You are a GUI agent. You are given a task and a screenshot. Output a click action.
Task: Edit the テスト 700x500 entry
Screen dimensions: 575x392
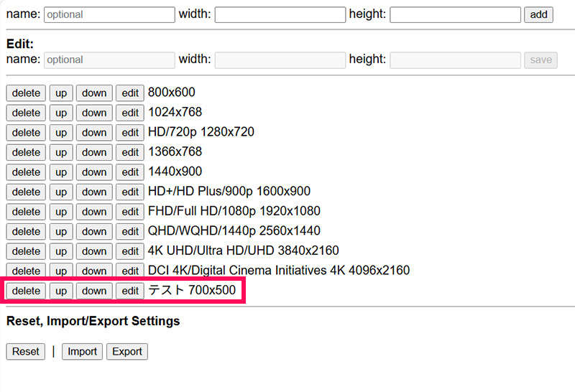point(130,291)
